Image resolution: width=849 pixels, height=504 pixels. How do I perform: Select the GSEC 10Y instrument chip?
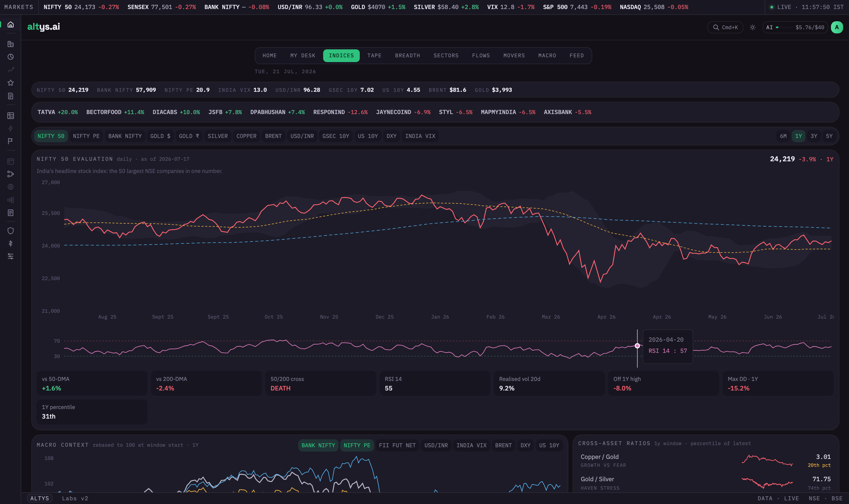point(336,136)
